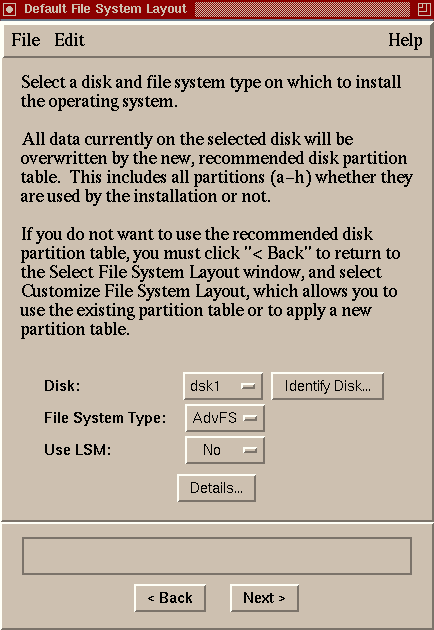Go to previous step with < Back

click(x=170, y=598)
